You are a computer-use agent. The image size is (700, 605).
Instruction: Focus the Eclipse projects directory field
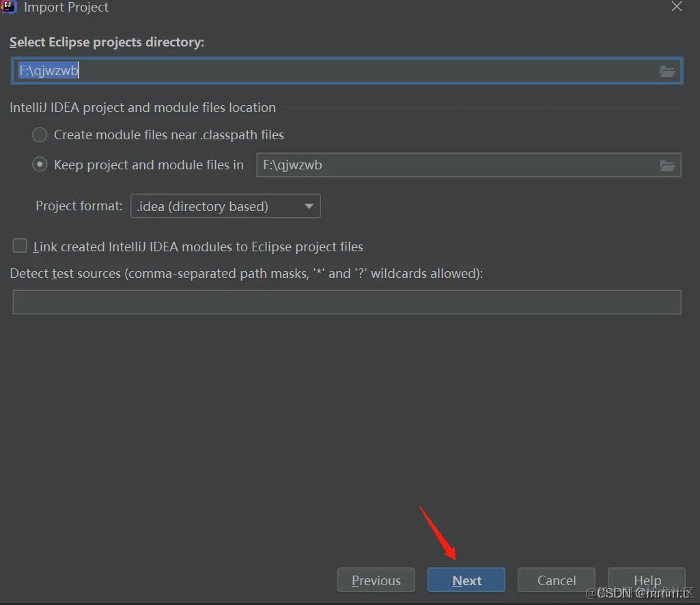coord(346,70)
